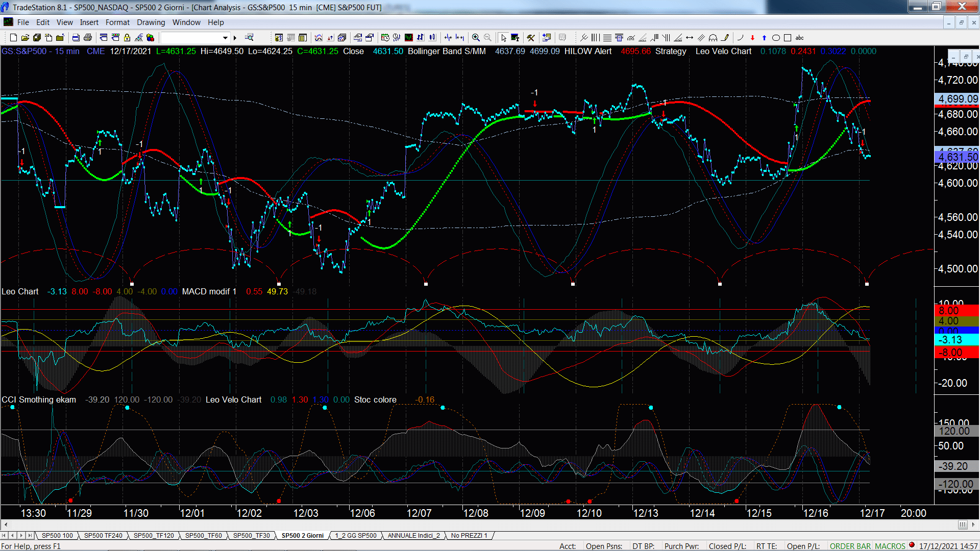
Task: Choose the parallel lines drawing tool
Action: click(x=701, y=38)
